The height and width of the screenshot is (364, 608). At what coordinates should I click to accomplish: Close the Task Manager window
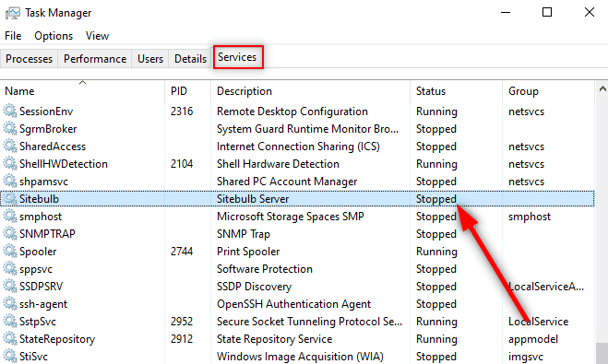pyautogui.click(x=590, y=12)
